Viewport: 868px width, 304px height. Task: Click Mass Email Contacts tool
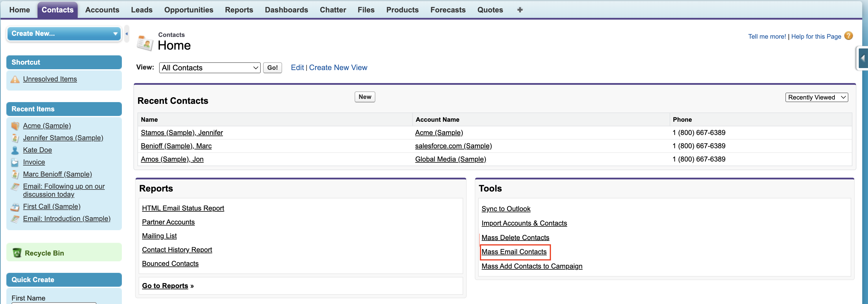[x=514, y=252]
